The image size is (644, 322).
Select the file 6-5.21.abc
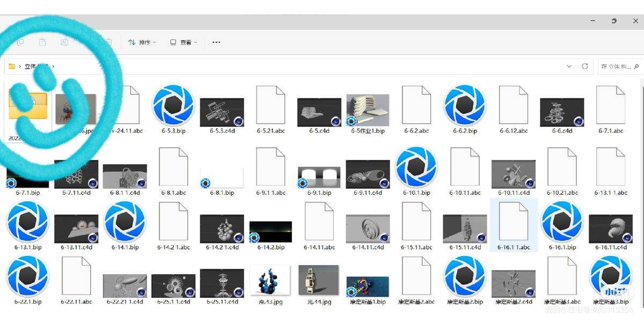coord(270,109)
